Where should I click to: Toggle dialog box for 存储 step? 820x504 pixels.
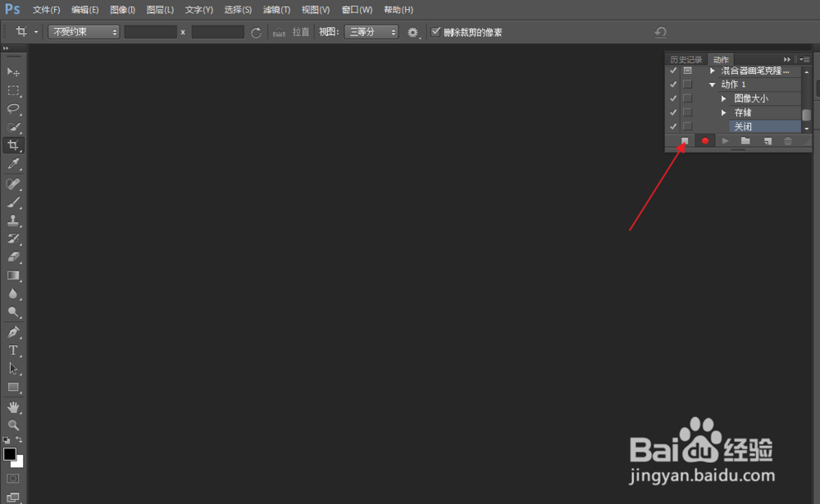coord(687,112)
